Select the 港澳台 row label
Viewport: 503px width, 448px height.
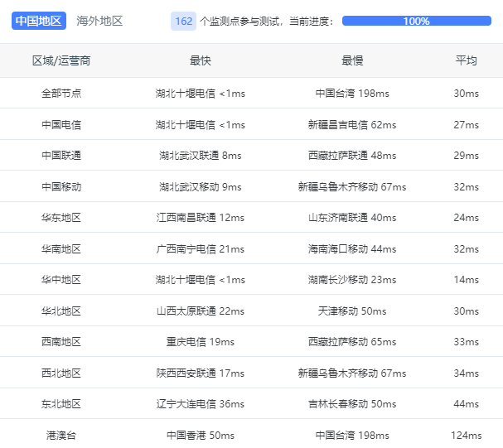point(61,436)
